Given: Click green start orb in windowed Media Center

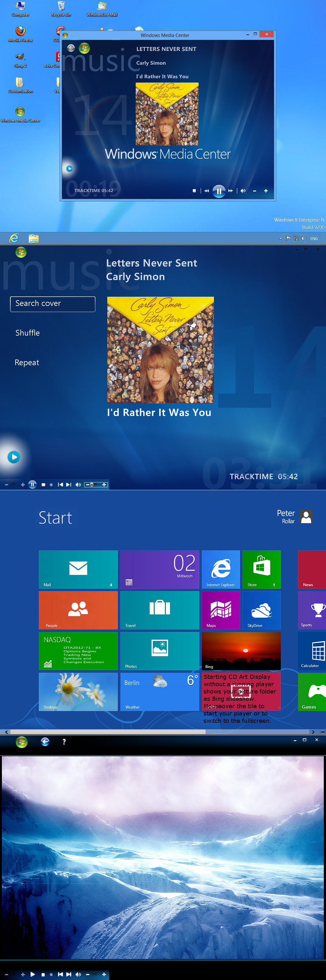Looking at the screenshot, I should 84,48.
